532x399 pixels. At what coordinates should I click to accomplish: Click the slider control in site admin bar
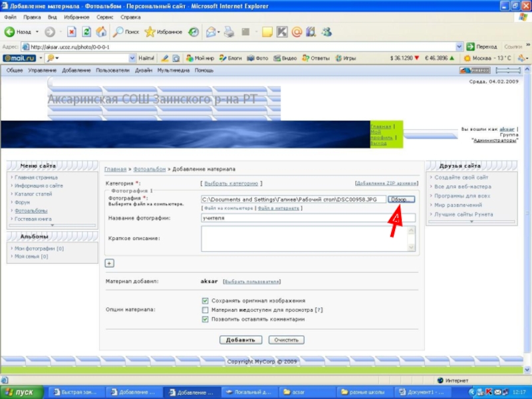click(508, 70)
